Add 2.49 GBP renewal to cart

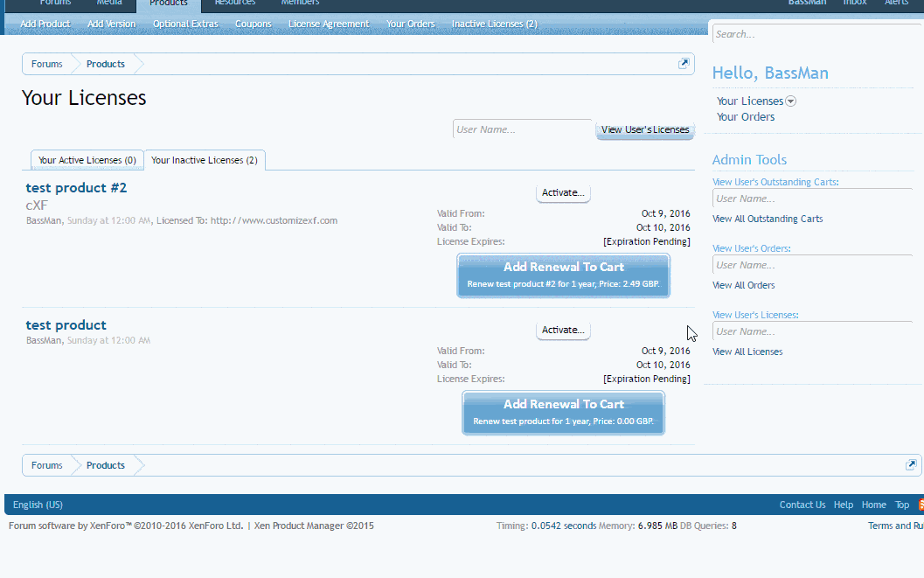click(x=563, y=275)
